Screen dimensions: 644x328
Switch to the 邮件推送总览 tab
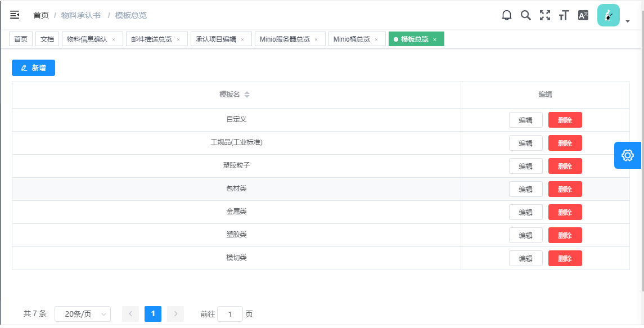(151, 39)
